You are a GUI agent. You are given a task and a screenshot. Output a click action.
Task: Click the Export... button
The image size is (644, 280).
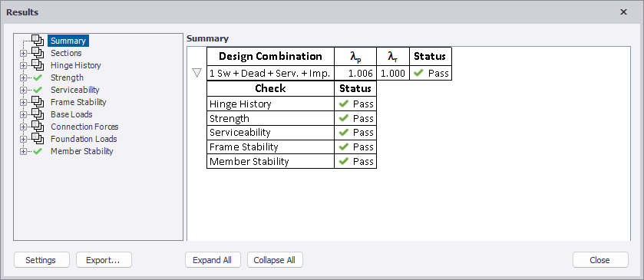[x=104, y=260]
